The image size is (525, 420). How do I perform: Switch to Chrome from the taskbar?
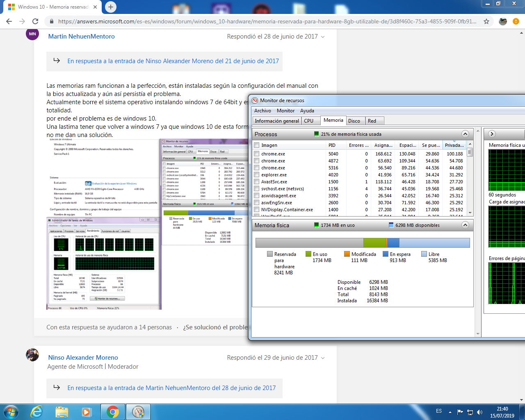113,412
